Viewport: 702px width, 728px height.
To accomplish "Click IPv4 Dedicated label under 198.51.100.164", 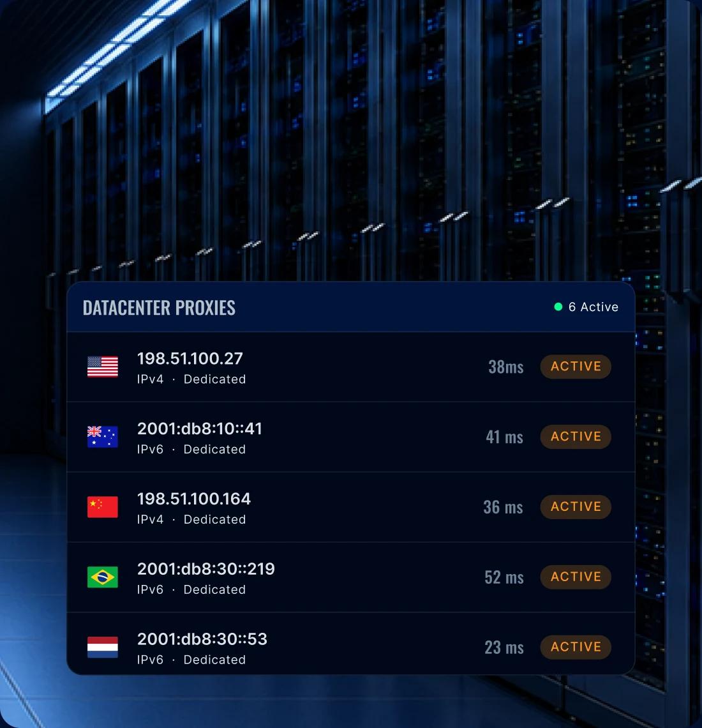I will point(191,520).
